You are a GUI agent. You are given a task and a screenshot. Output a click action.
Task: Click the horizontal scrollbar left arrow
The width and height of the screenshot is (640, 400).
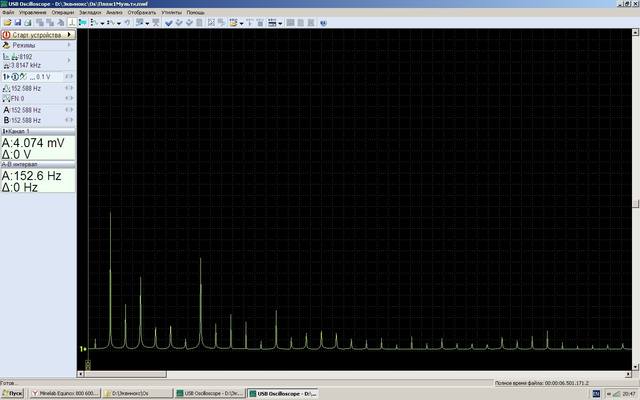pyautogui.click(x=80, y=374)
